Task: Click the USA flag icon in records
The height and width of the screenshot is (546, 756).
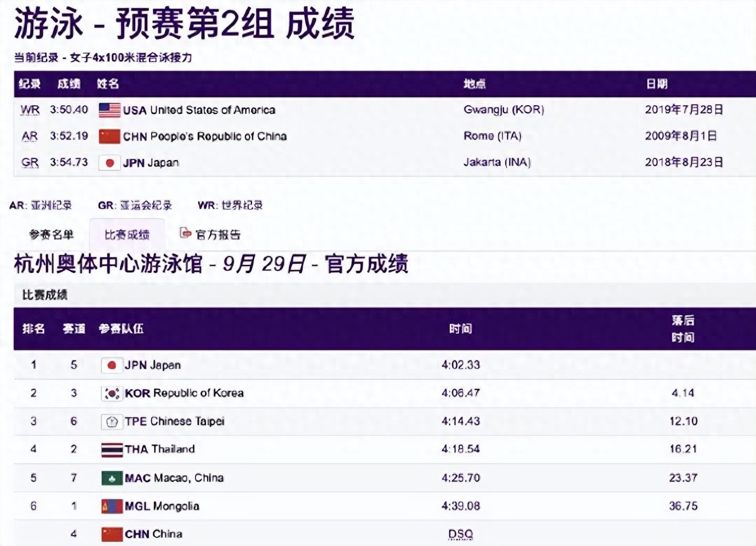Action: (x=109, y=110)
